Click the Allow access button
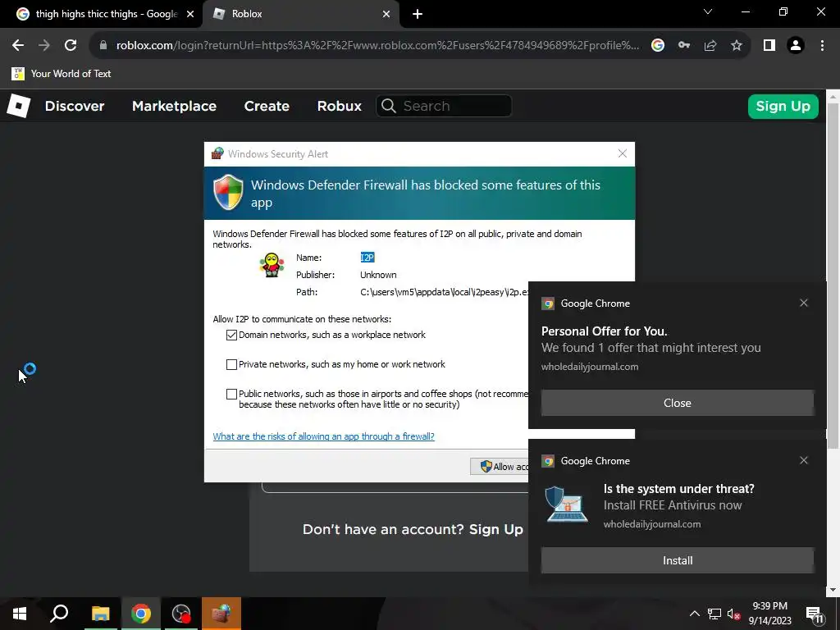The height and width of the screenshot is (630, 840). 500,466
